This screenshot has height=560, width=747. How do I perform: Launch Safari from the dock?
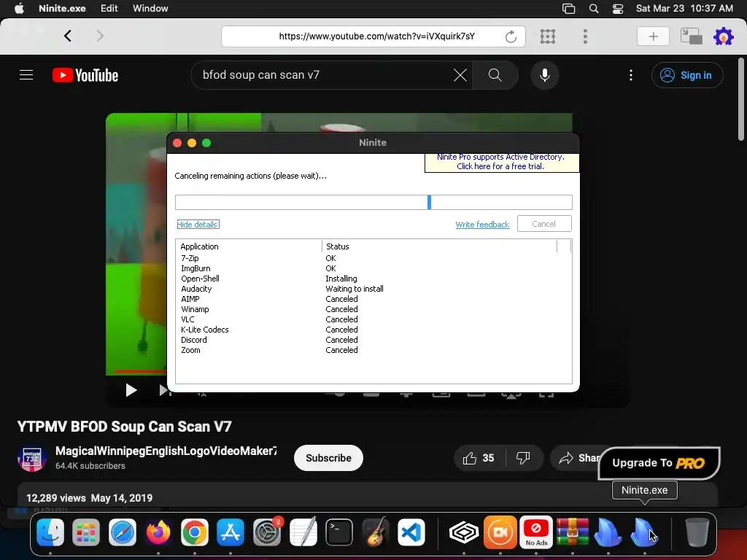click(x=123, y=532)
